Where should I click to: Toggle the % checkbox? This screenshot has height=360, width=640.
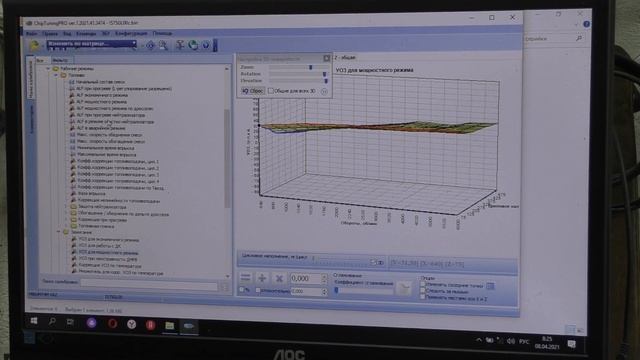(242, 290)
